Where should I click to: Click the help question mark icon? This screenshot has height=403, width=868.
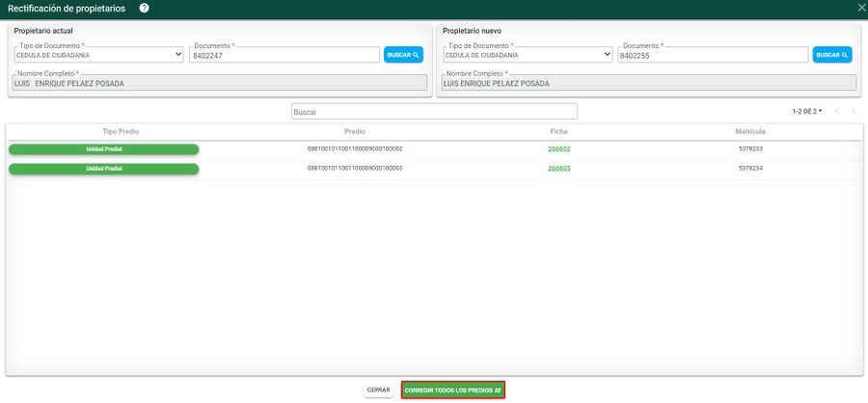144,8
